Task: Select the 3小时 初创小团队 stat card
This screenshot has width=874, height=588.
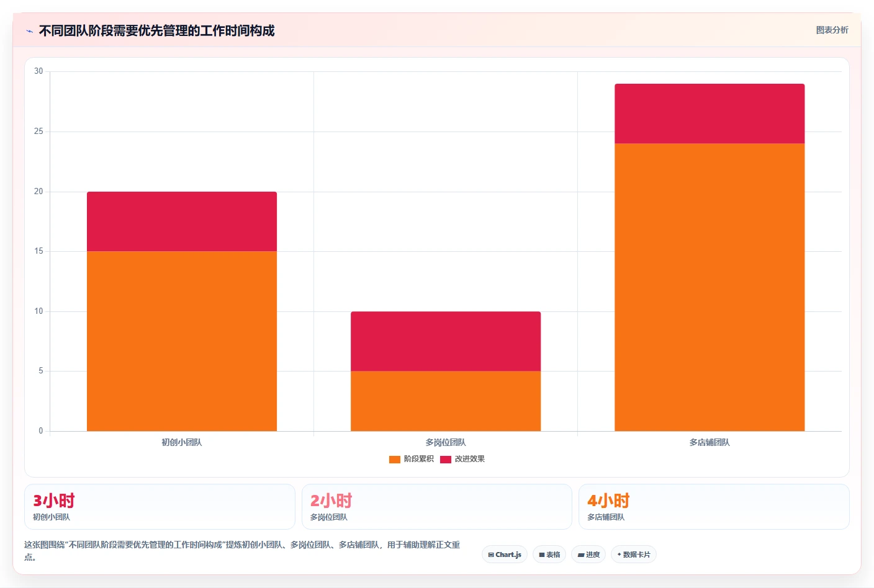Action: tap(160, 507)
